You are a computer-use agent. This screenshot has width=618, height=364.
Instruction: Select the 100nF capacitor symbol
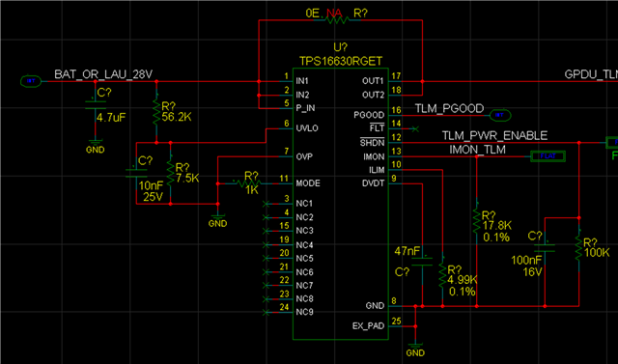pos(545,248)
